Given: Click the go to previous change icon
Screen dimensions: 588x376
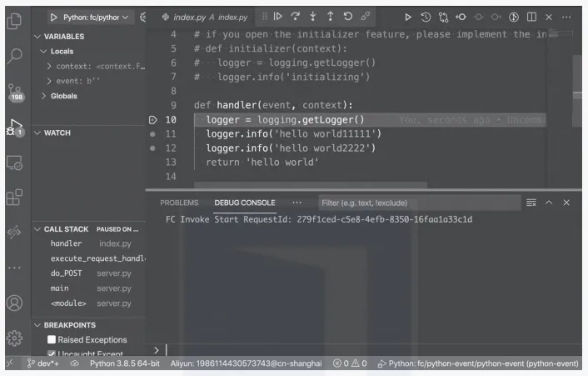Looking at the screenshot, I should point(461,17).
